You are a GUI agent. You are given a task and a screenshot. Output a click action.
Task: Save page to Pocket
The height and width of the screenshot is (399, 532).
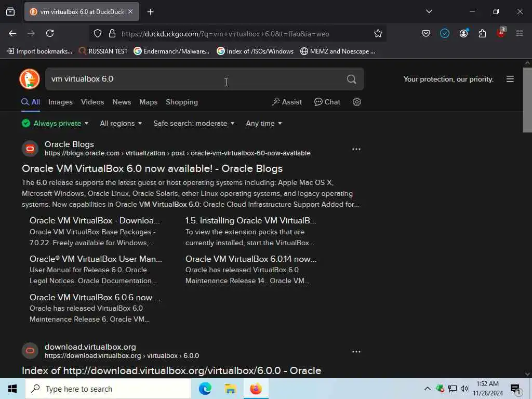[426, 33]
